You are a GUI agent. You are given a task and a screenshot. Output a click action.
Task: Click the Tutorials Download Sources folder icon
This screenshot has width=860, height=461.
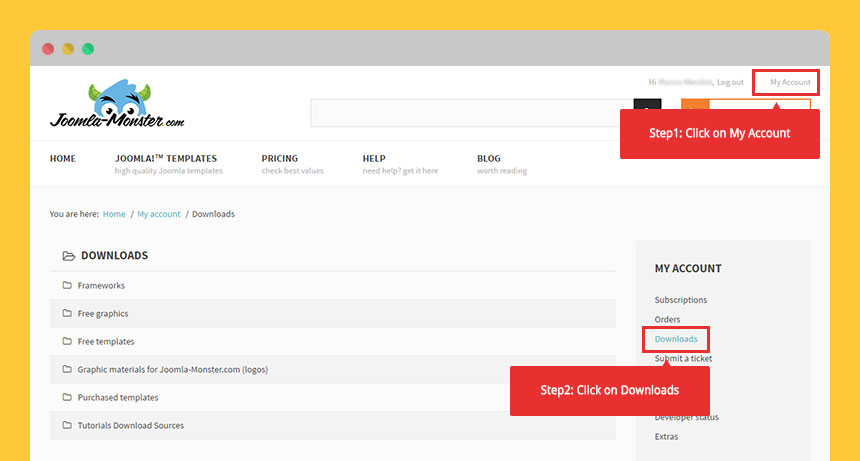click(x=67, y=425)
